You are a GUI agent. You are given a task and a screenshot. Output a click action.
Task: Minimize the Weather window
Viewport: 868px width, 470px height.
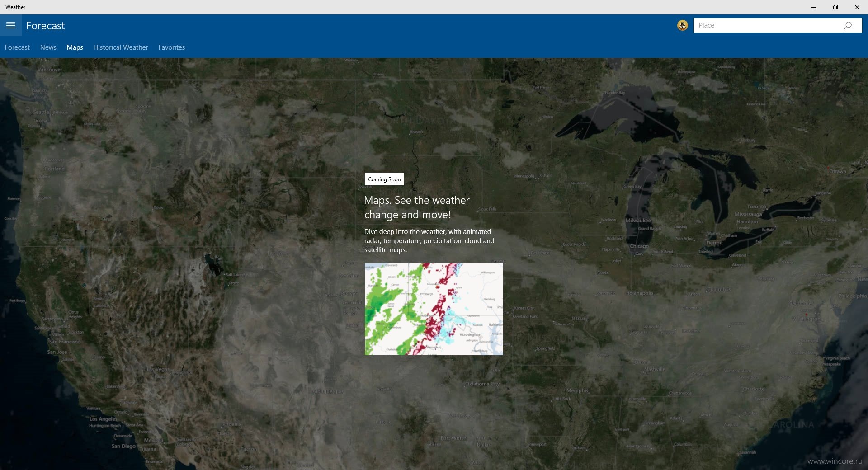pos(814,7)
